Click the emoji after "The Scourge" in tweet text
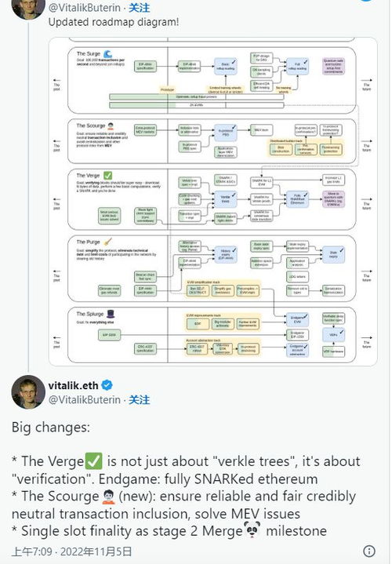This screenshot has width=392, height=564. click(108, 497)
